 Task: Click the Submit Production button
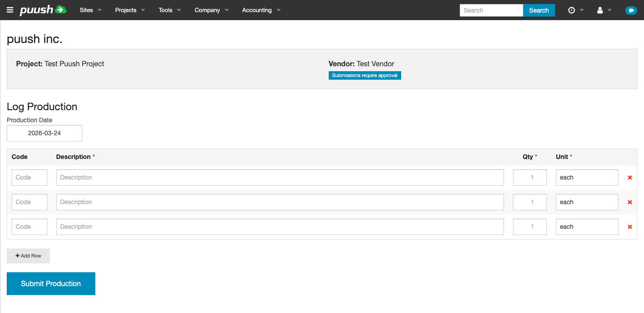point(51,283)
